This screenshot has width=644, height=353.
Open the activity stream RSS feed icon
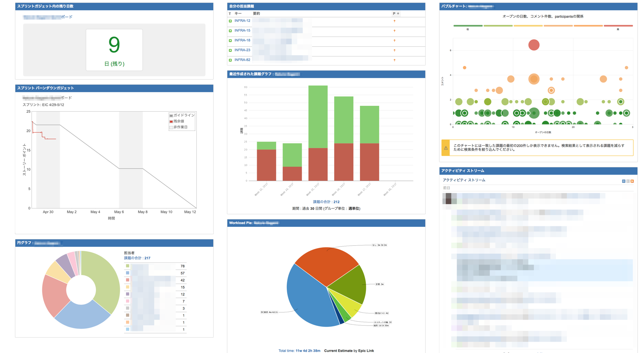click(x=632, y=181)
